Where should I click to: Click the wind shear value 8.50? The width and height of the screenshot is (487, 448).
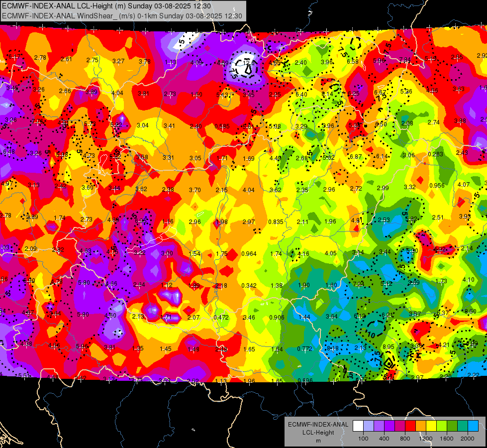(471, 311)
